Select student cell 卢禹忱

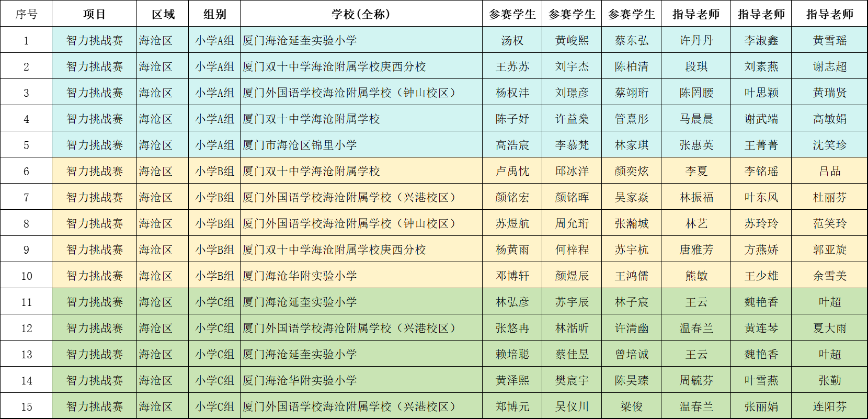pos(512,171)
